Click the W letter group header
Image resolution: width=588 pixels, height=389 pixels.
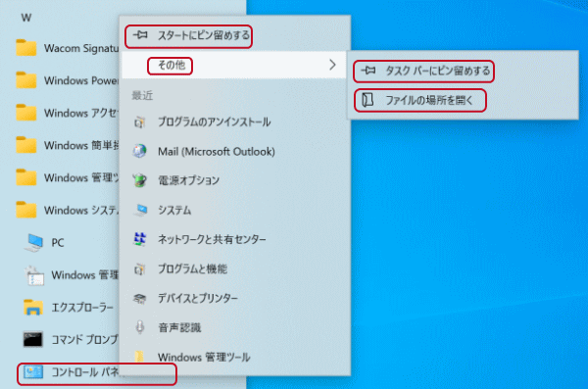point(26,18)
